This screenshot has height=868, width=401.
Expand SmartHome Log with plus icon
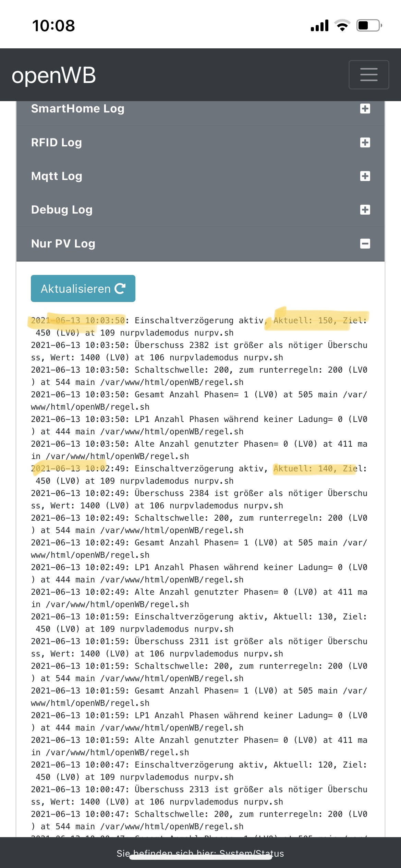click(x=365, y=109)
